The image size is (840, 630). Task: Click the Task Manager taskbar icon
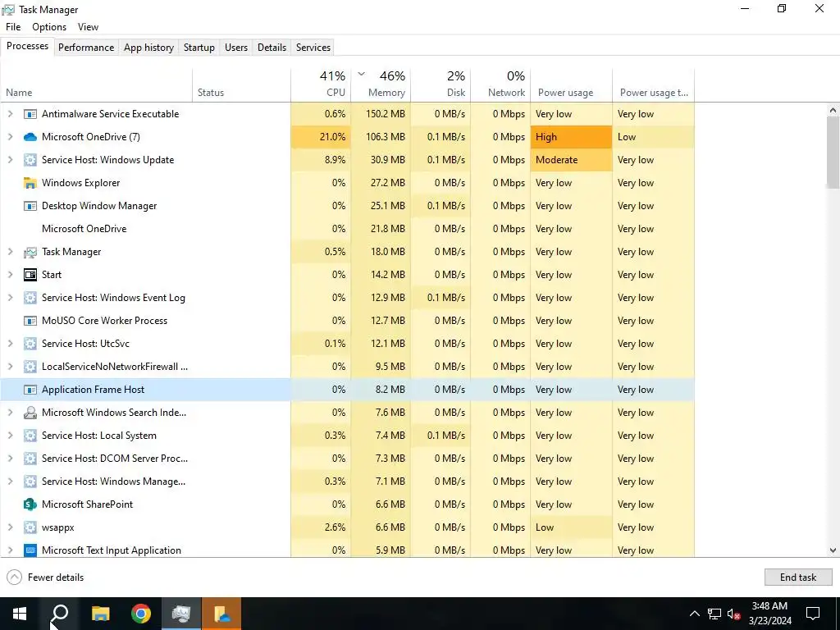[181, 614]
